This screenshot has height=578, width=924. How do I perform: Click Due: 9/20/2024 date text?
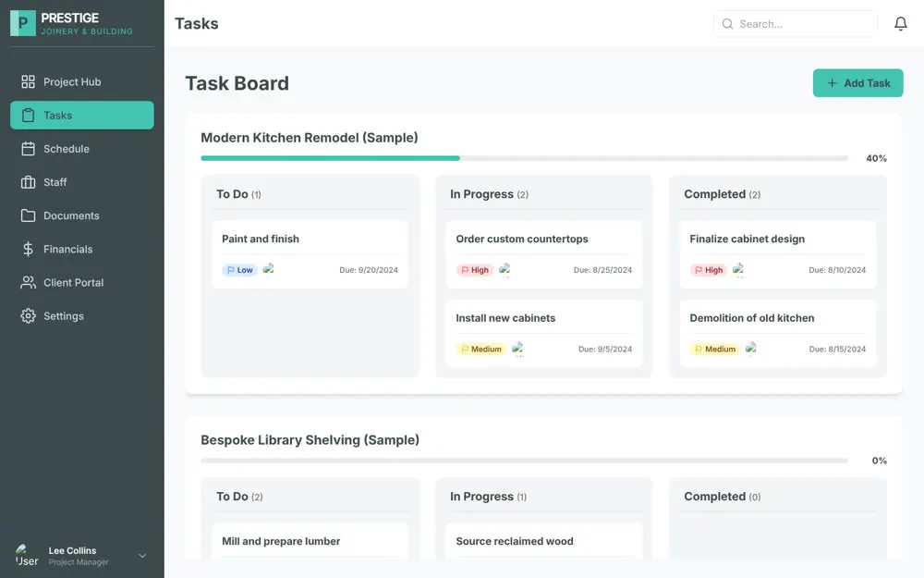point(369,270)
